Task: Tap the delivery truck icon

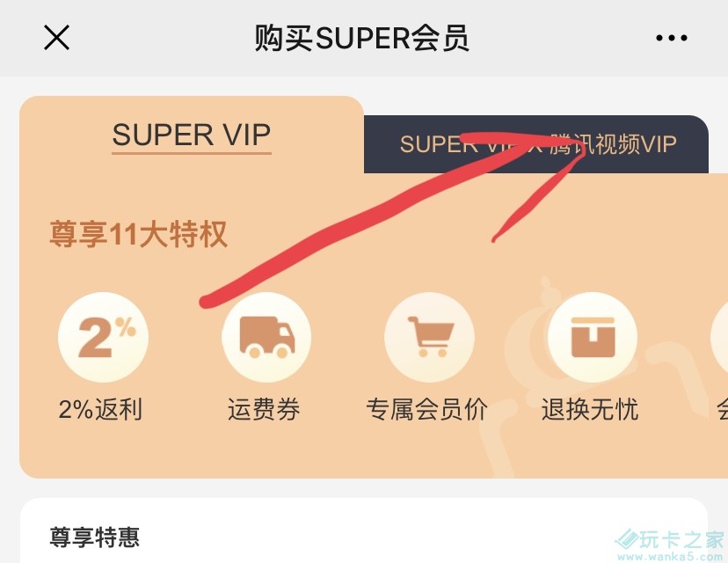Action: click(266, 337)
